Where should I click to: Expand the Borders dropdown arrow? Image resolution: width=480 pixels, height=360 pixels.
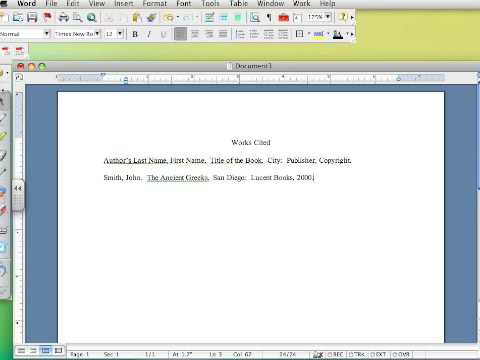pos(309,34)
